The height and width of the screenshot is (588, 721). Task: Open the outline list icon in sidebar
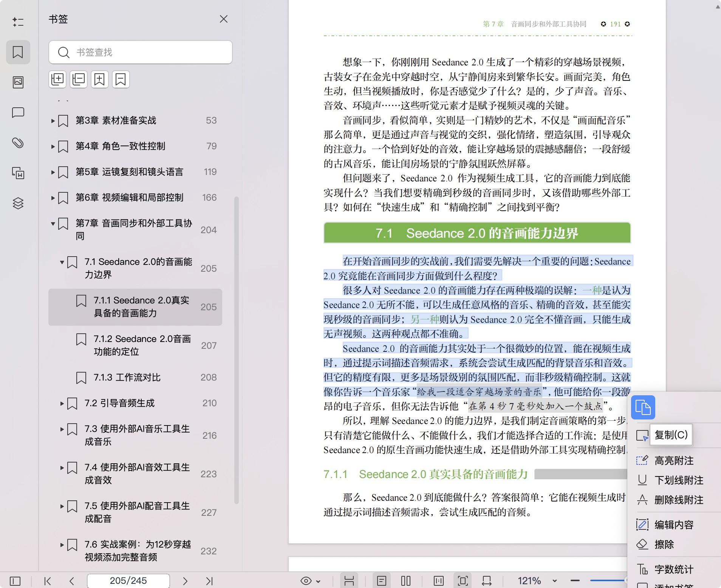click(18, 22)
